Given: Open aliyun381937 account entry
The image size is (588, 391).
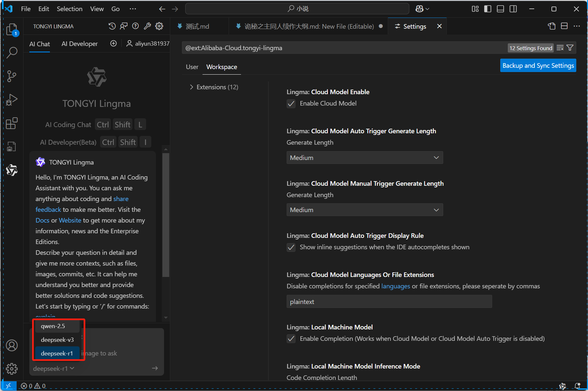Looking at the screenshot, I should point(148,44).
